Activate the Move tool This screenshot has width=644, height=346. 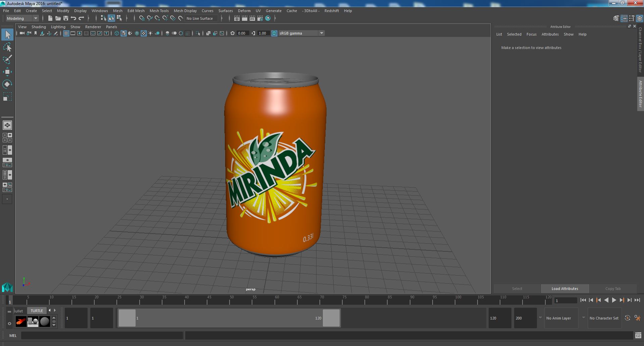pos(7,72)
